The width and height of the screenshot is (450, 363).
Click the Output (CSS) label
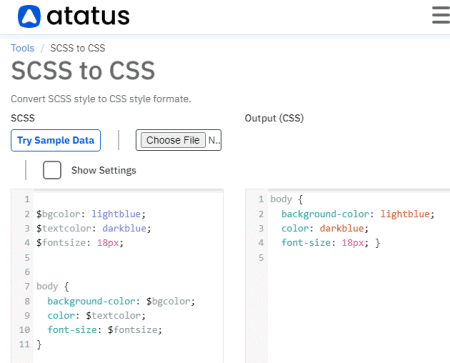tap(274, 118)
